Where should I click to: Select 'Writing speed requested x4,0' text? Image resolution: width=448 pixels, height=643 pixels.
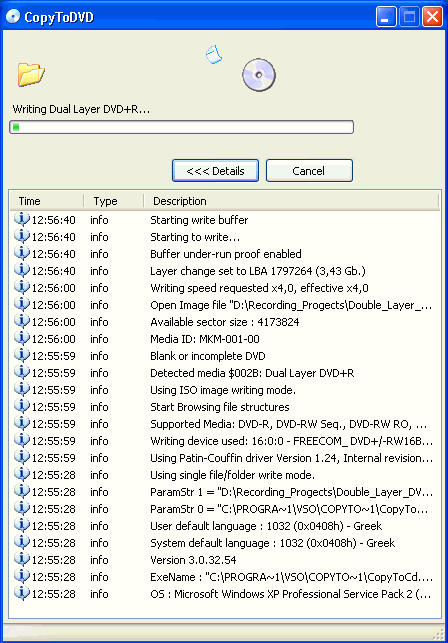pyautogui.click(x=259, y=288)
